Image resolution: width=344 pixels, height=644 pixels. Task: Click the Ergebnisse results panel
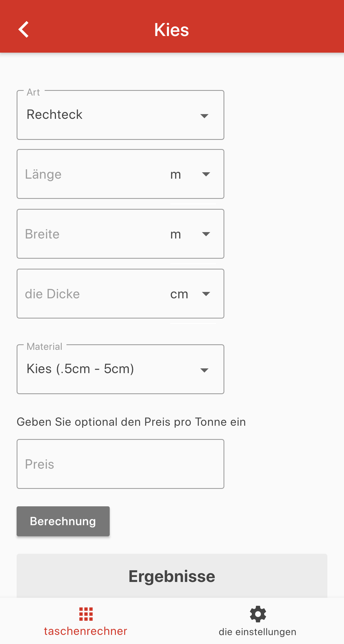tap(172, 576)
